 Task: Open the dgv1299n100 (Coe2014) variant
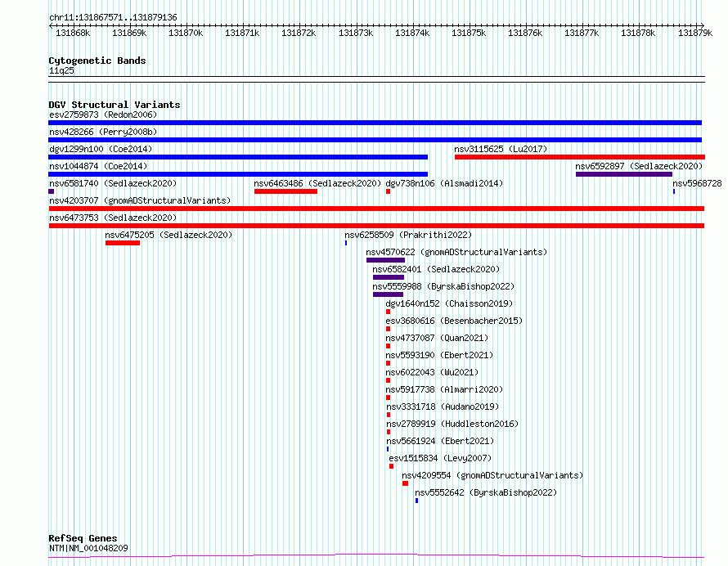click(x=101, y=149)
